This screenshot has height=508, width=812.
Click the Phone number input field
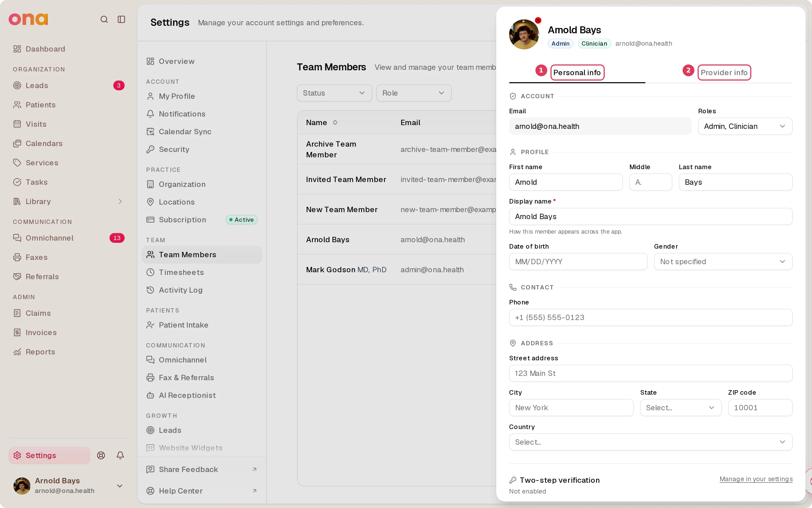click(650, 317)
